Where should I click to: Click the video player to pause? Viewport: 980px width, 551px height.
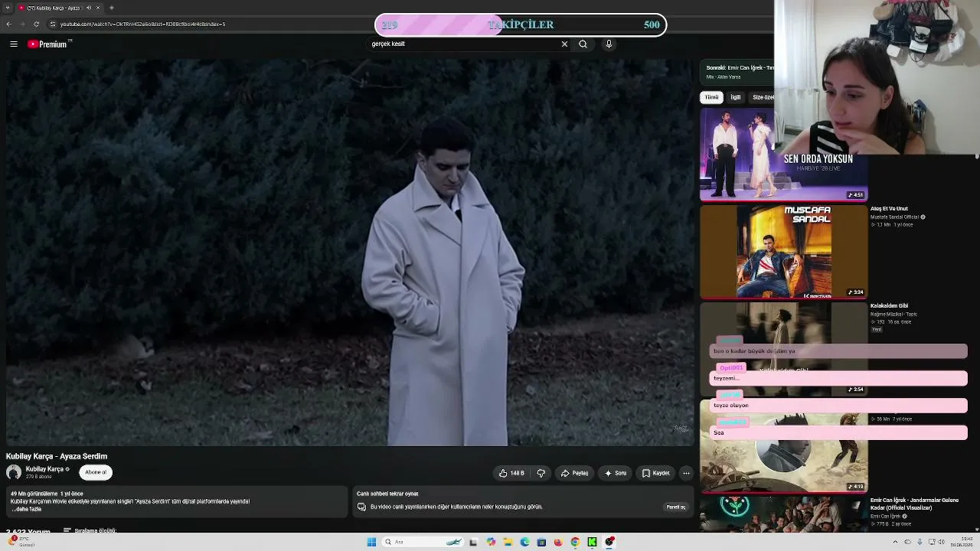coord(349,253)
